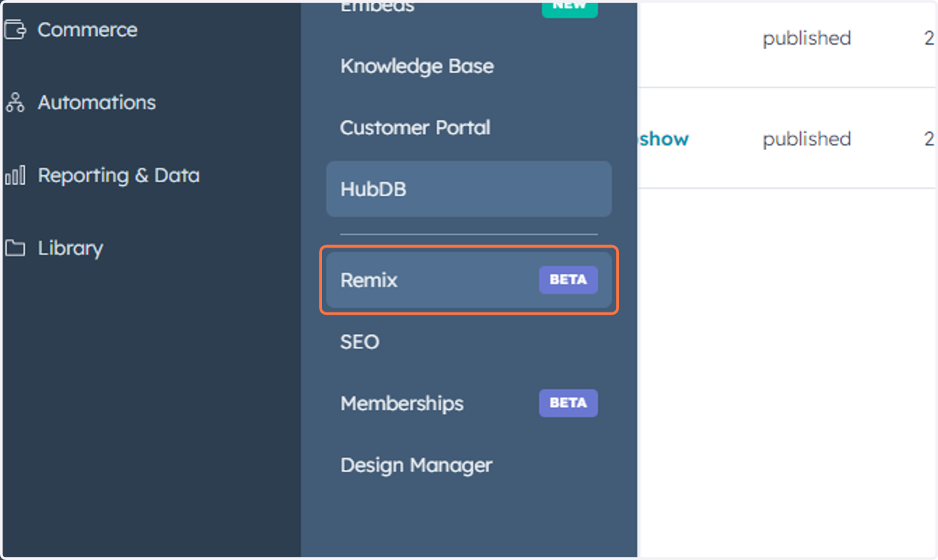Open the Automations menu

tap(97, 102)
